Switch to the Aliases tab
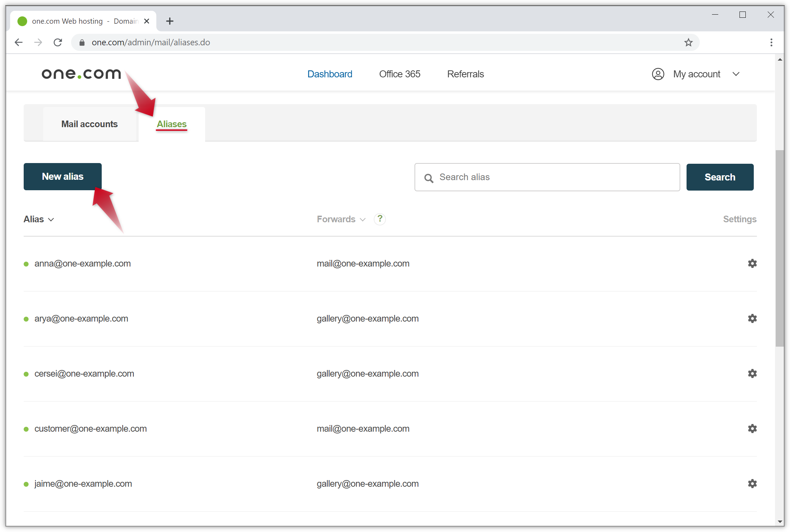The image size is (790, 532). click(x=171, y=123)
